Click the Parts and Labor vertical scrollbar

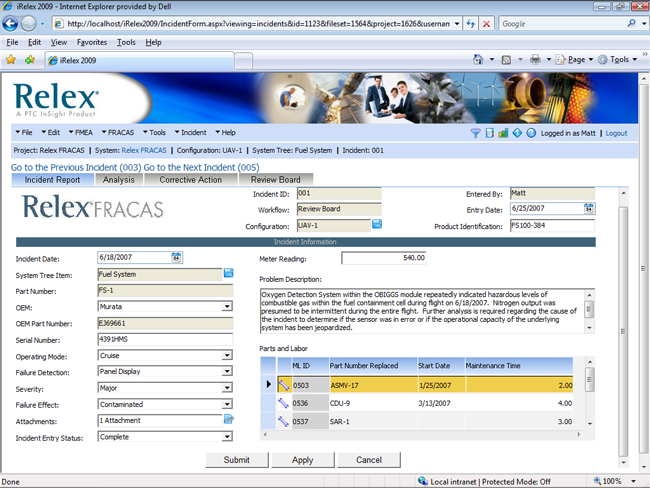point(590,393)
